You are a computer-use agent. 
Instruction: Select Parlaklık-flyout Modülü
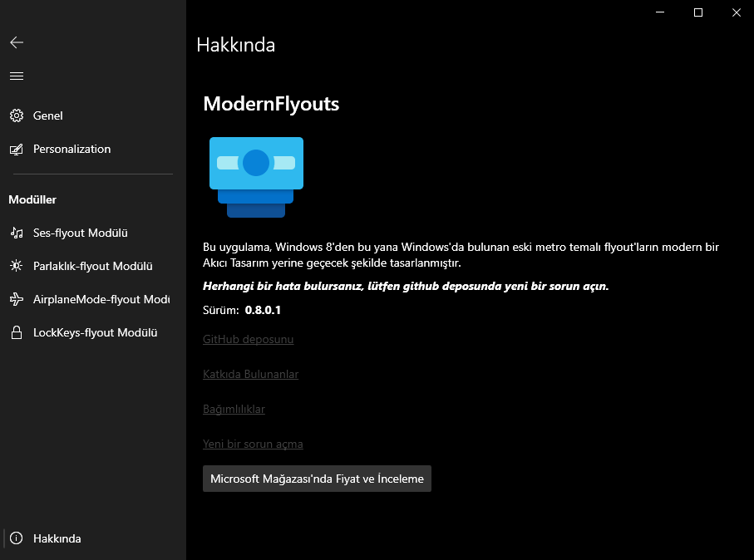pos(93,266)
